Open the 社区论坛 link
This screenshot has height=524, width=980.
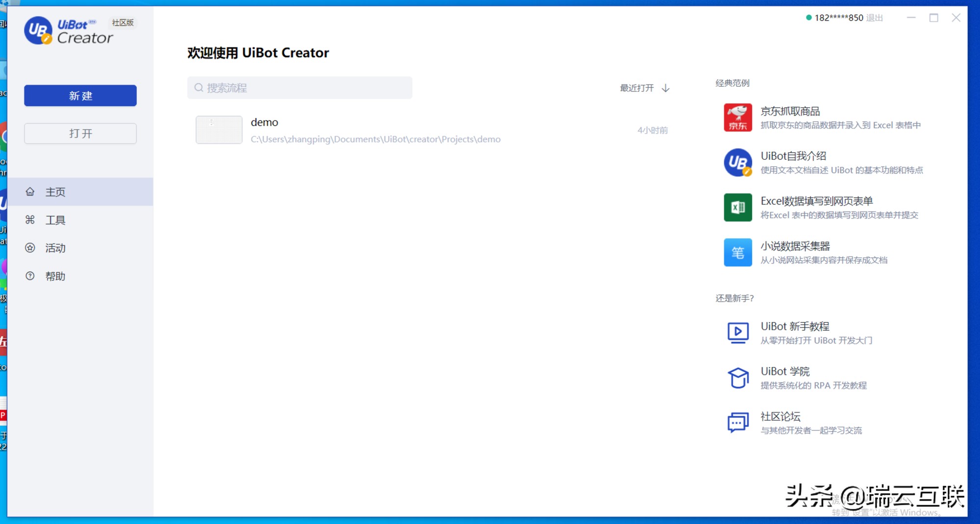pos(781,416)
